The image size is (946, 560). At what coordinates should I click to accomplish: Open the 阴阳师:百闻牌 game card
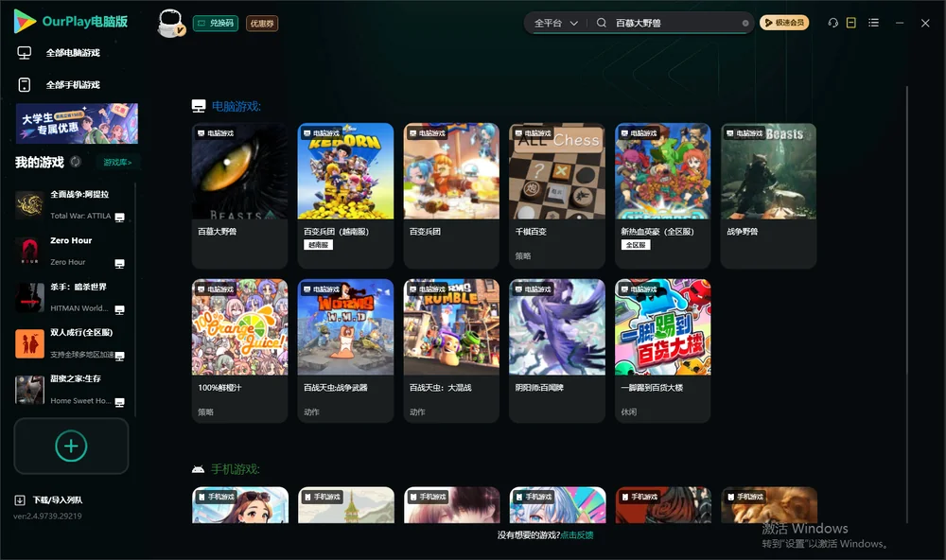557,351
